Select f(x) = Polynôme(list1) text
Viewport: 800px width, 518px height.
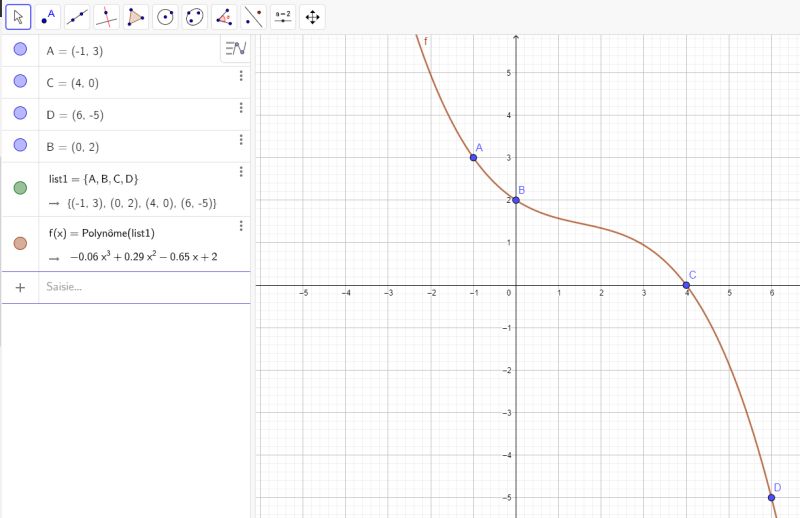[x=102, y=233]
